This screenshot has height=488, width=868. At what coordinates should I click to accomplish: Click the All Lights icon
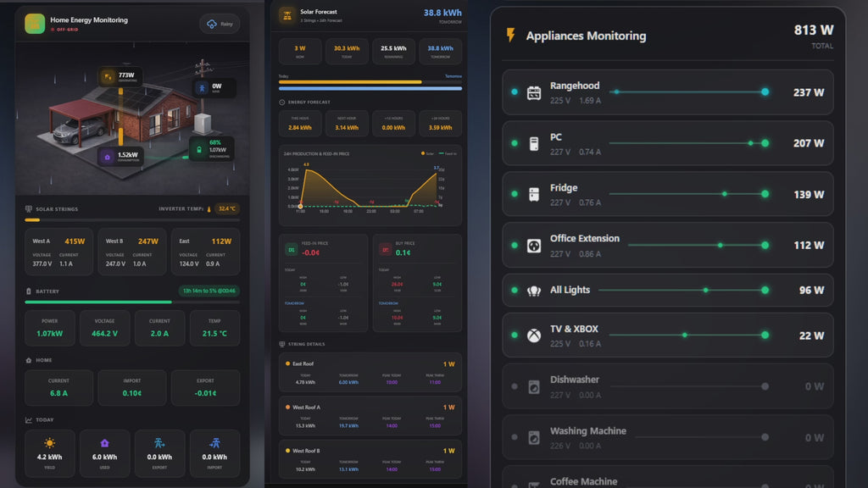pyautogui.click(x=534, y=291)
